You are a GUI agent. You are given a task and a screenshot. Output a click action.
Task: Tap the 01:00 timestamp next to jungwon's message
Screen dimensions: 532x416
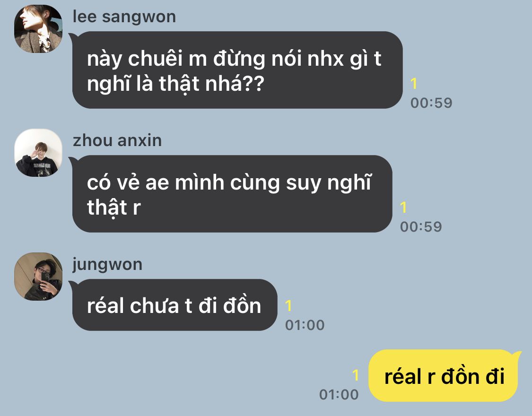click(x=305, y=325)
